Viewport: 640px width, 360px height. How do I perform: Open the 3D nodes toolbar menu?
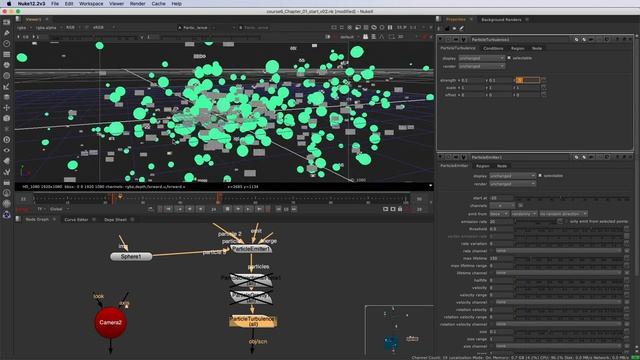tap(7, 118)
